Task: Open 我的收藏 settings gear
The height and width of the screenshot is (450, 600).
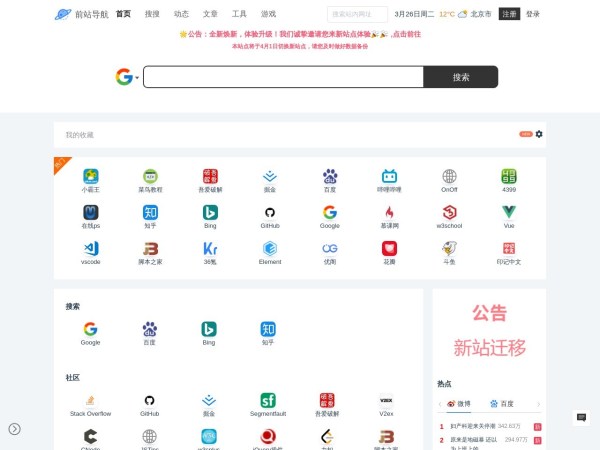Action: (539, 134)
